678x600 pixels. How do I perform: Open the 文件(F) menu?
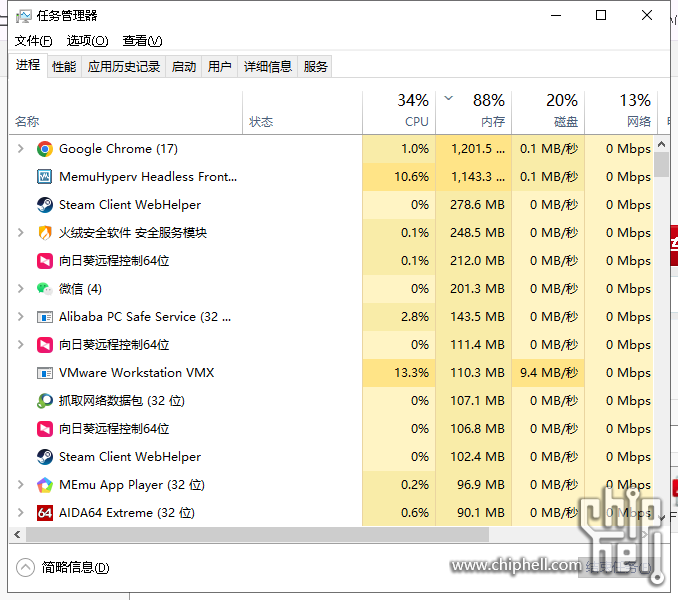pos(33,41)
